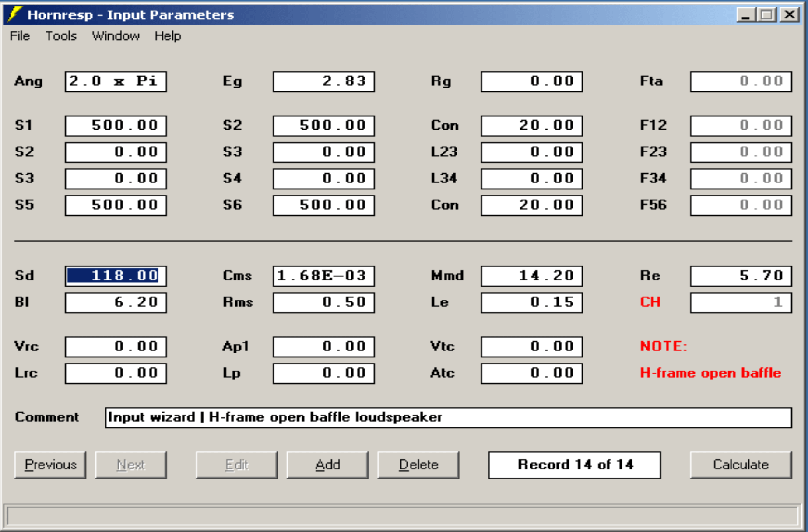This screenshot has height=532, width=808.
Task: Click the Vrc label
Action: tap(26, 346)
